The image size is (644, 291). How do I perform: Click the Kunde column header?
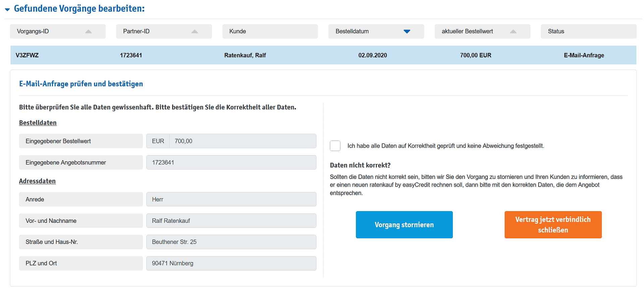270,31
